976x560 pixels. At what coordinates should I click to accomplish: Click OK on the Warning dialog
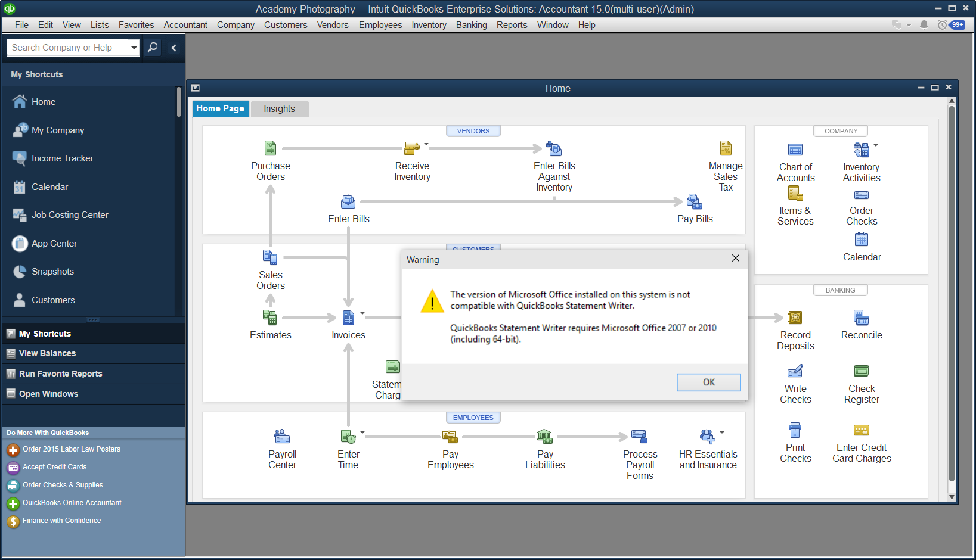pos(708,382)
